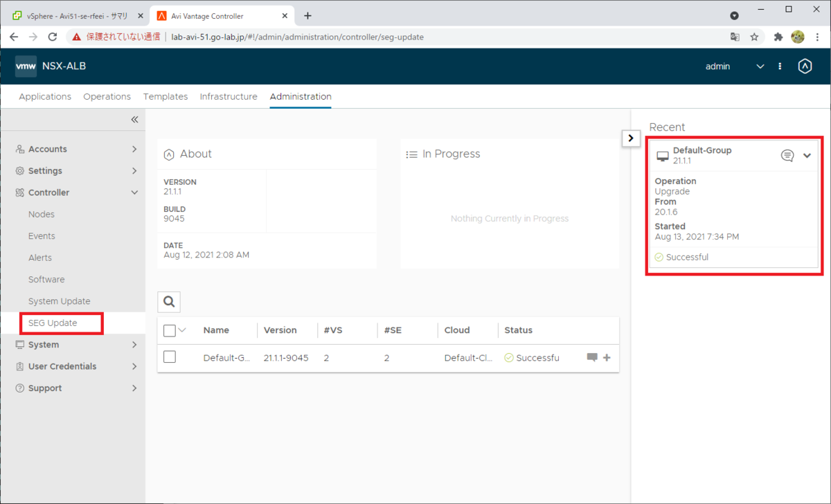
Task: Open the browser profile avatar
Action: [x=798, y=37]
